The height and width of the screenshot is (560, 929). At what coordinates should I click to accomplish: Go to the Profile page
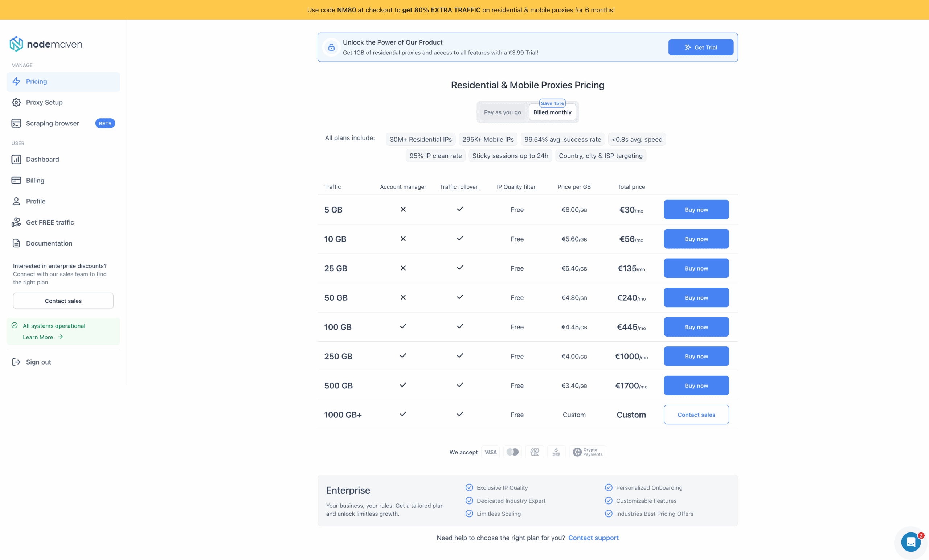point(36,201)
